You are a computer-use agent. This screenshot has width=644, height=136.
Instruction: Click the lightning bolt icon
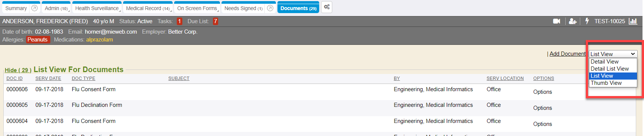click(x=587, y=21)
